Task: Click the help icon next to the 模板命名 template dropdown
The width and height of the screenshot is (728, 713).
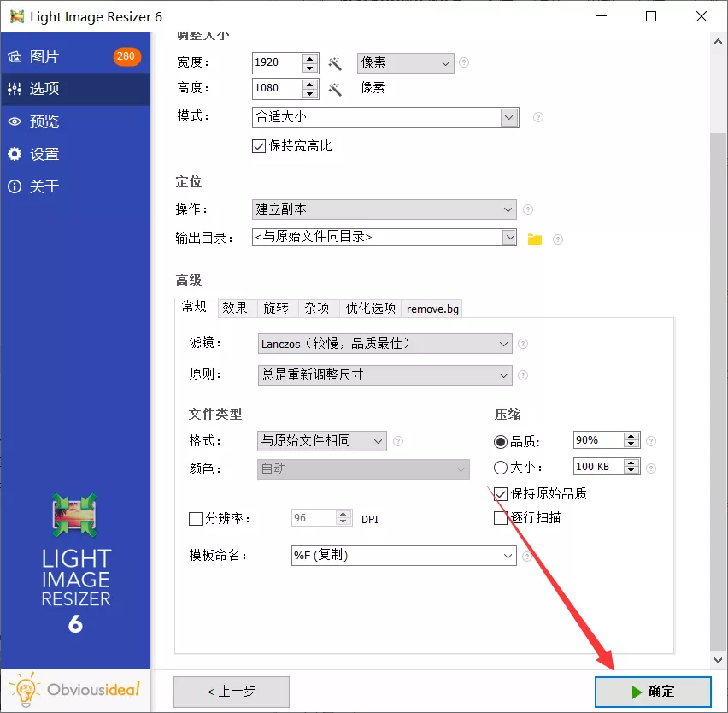Action: (x=527, y=556)
